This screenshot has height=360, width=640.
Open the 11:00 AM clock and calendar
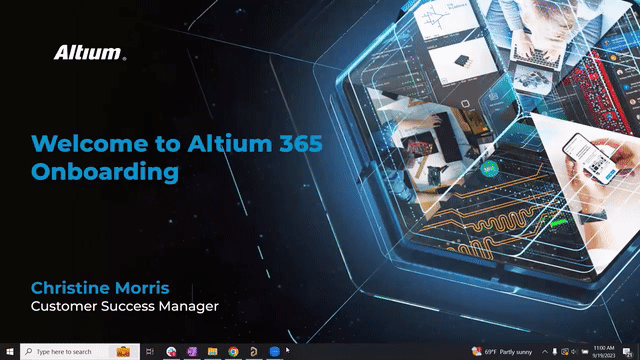tap(604, 351)
